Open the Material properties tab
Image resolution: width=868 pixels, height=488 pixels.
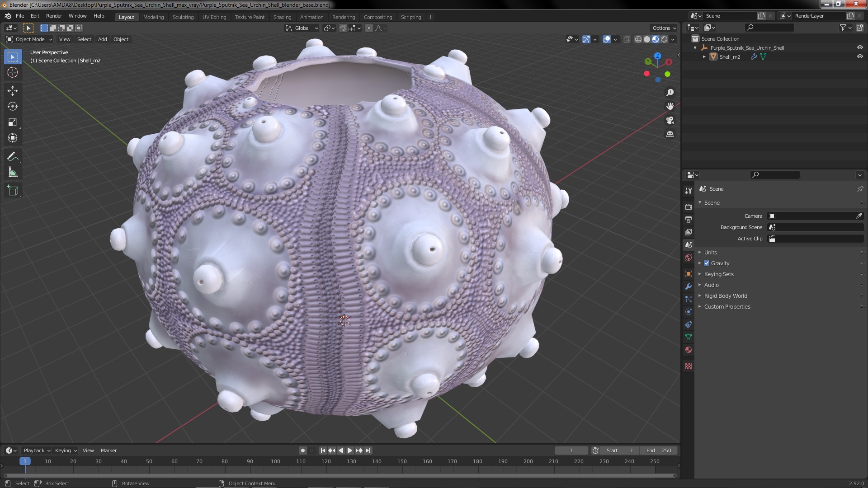point(689,350)
